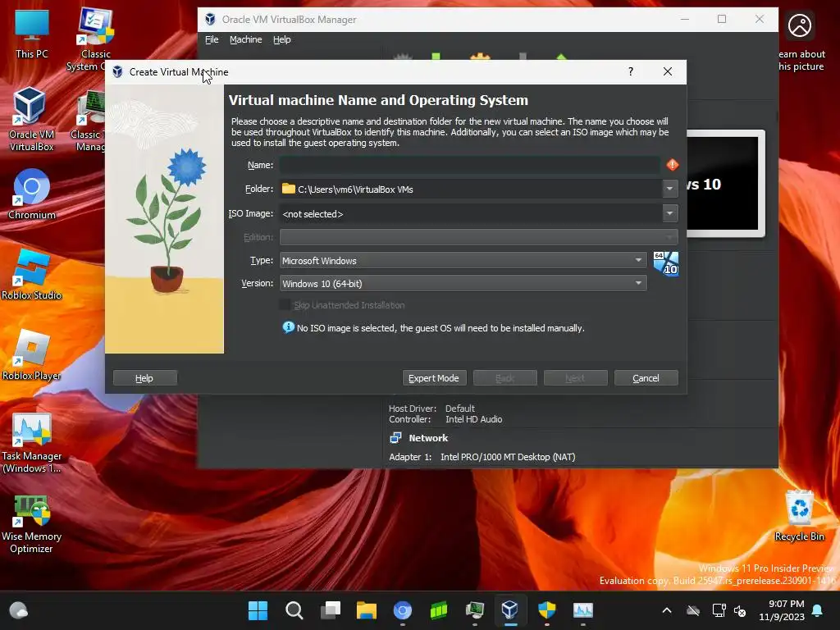This screenshot has height=630, width=840.
Task: Click the Task Manager graph taskbar icon
Action: pos(583,610)
